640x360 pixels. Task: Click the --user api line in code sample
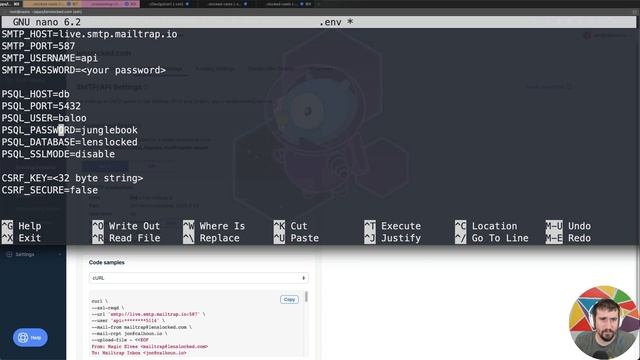click(128, 321)
